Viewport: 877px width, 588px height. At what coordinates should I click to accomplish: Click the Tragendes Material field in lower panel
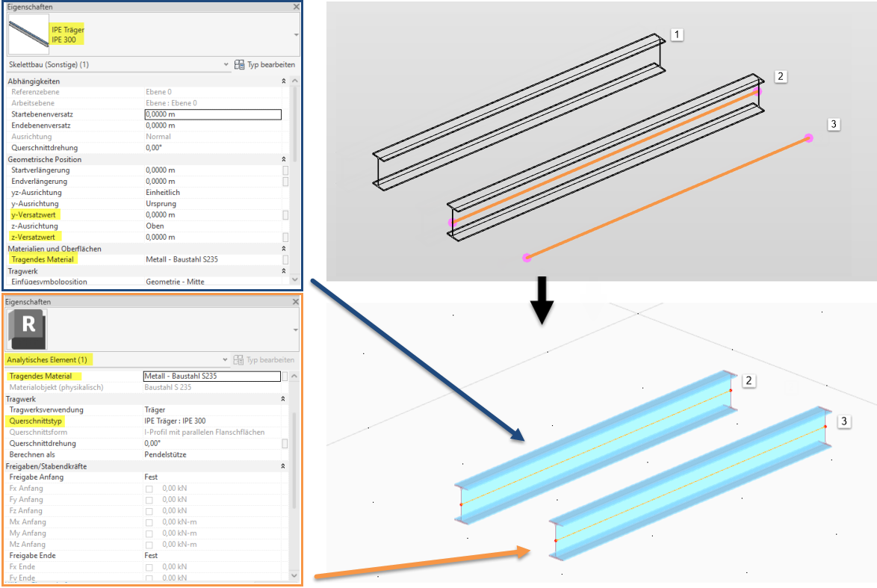[212, 376]
